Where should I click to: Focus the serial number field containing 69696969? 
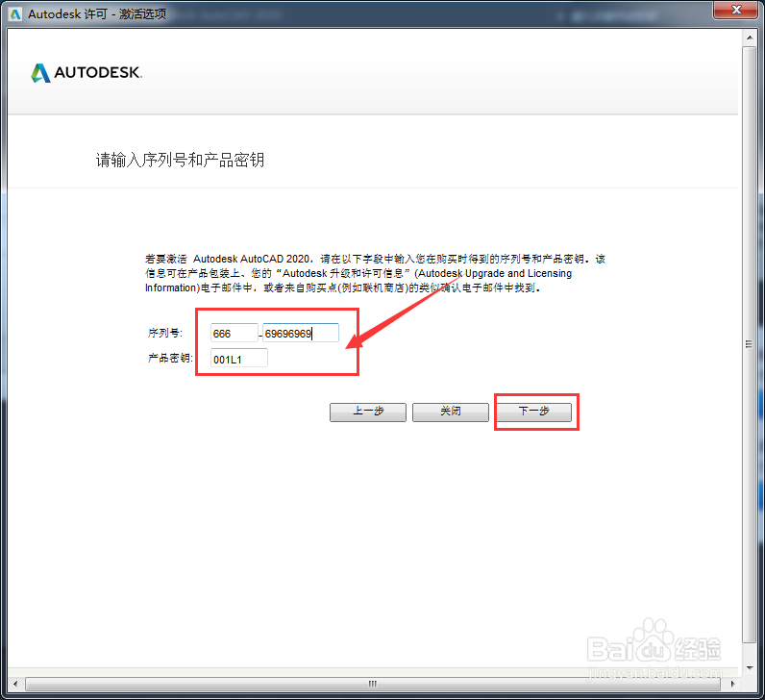pyautogui.click(x=301, y=333)
